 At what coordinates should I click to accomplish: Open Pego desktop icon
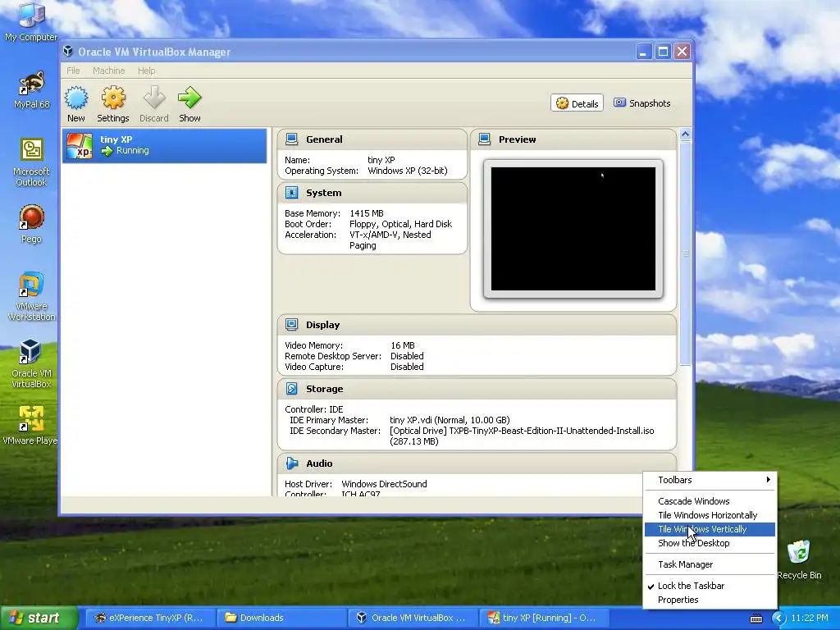[x=31, y=224]
